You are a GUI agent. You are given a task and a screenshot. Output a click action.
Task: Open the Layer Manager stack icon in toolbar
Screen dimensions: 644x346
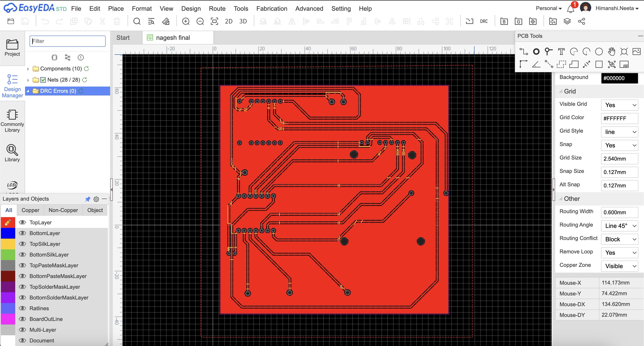(x=567, y=21)
